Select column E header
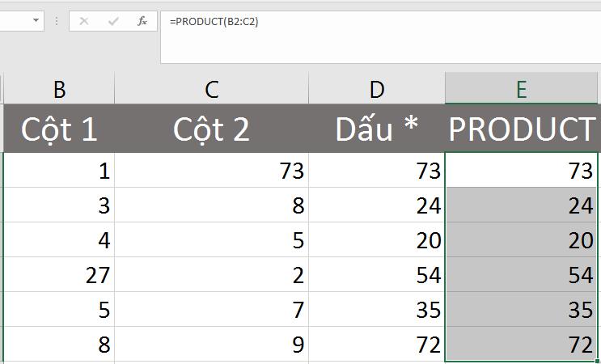The width and height of the screenshot is (601, 364). (522, 88)
